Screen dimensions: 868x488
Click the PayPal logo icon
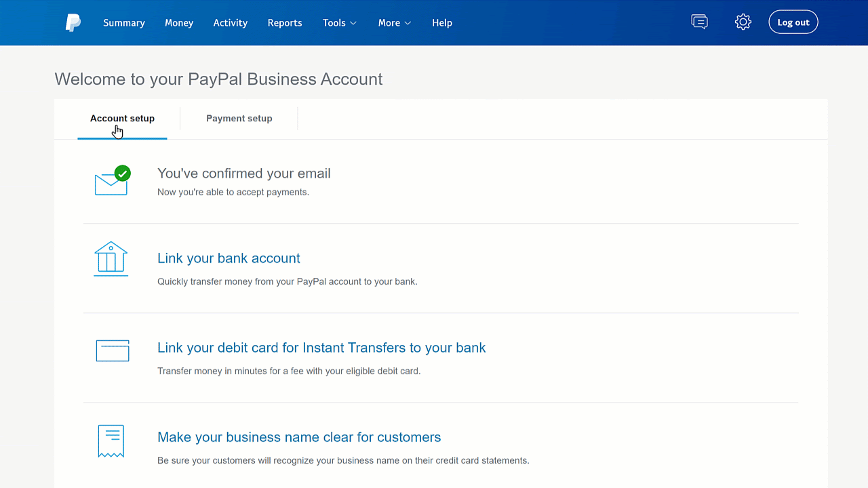click(x=73, y=22)
